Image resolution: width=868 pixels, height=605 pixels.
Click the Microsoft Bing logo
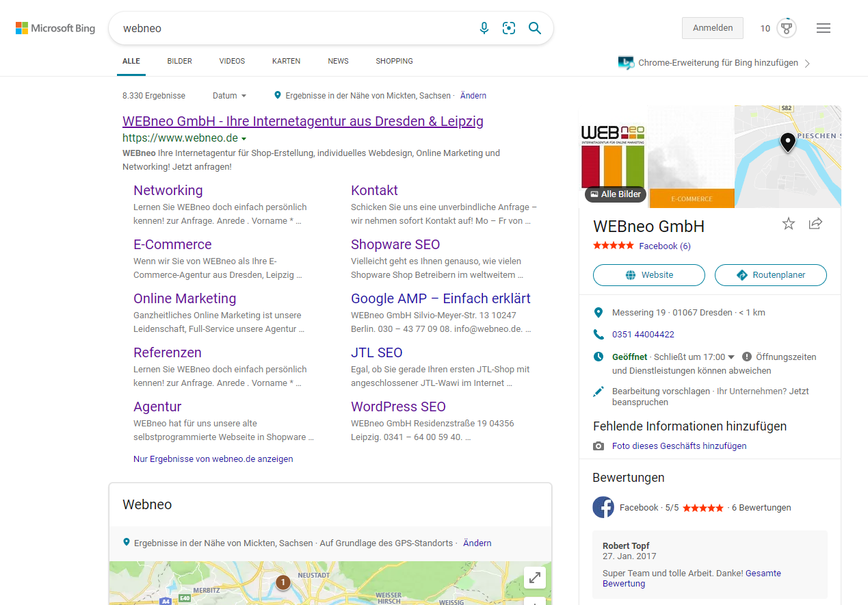55,28
